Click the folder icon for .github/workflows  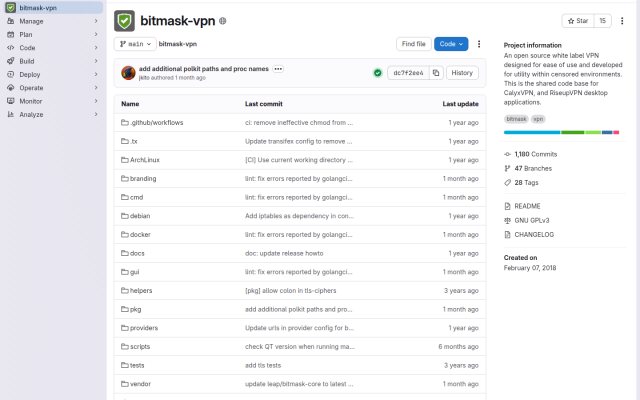(125, 123)
